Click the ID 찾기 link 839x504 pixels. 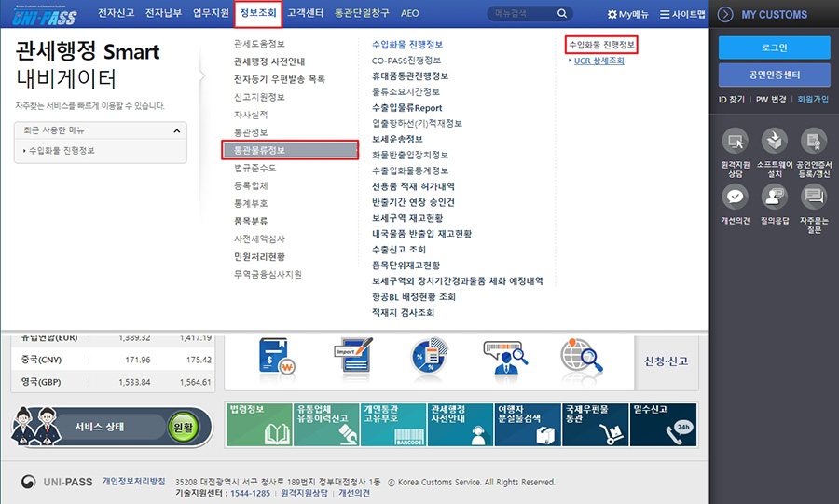pyautogui.click(x=732, y=100)
